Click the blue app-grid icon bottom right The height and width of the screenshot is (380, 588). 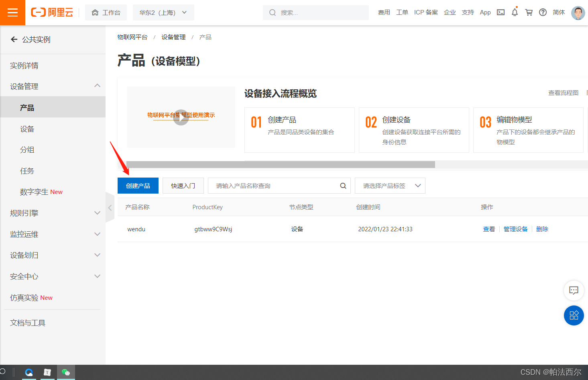(x=574, y=315)
